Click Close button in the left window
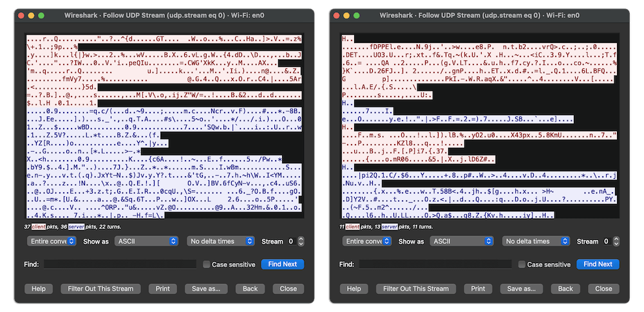644x312 pixels. click(x=289, y=289)
